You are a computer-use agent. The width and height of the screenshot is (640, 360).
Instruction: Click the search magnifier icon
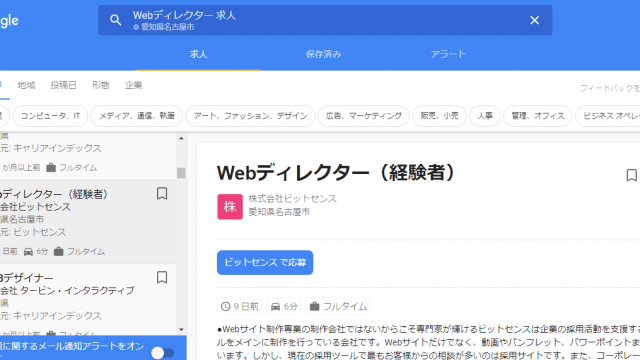pyautogui.click(x=116, y=20)
